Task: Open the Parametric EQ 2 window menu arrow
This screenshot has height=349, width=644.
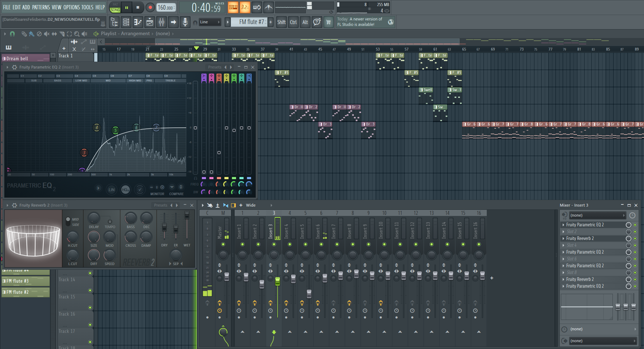Action: pyautogui.click(x=8, y=67)
